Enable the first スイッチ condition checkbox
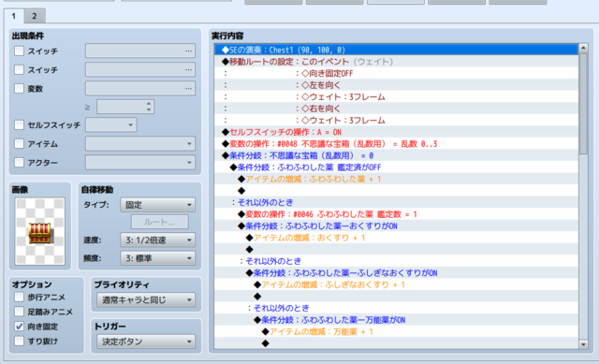 coord(19,51)
